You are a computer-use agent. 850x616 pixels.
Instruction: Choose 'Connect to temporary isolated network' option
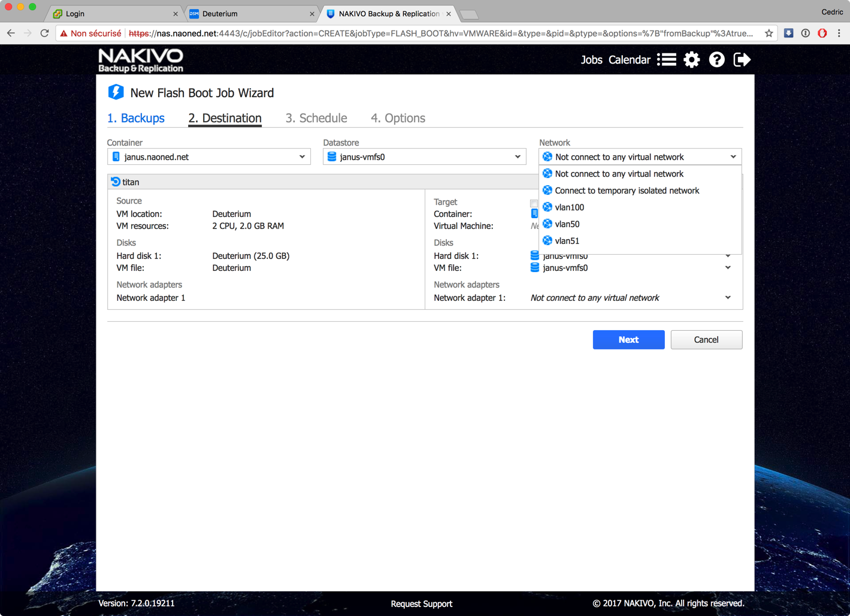[x=640, y=191]
